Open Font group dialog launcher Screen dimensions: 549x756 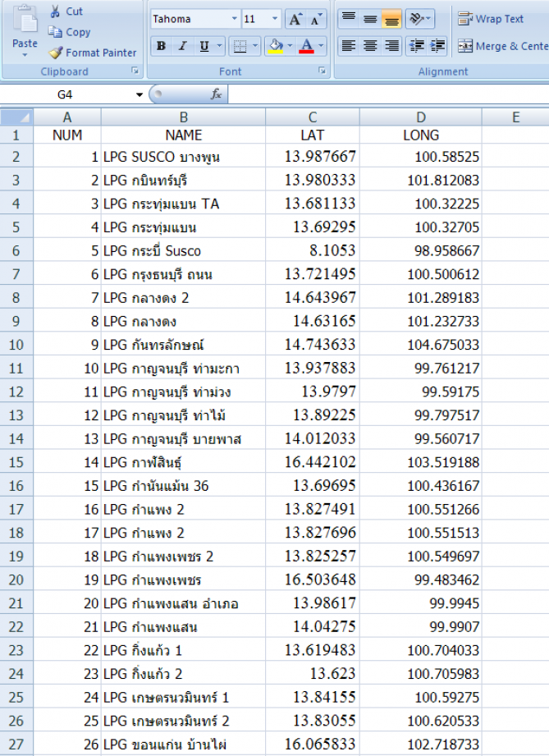pos(322,71)
